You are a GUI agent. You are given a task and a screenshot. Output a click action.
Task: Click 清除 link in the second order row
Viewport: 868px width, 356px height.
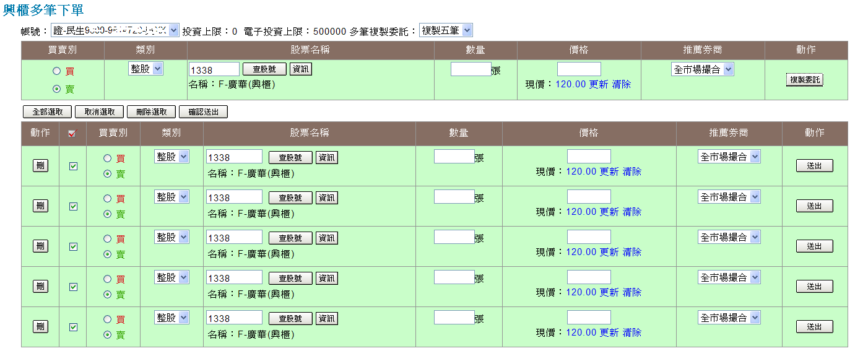point(631,212)
